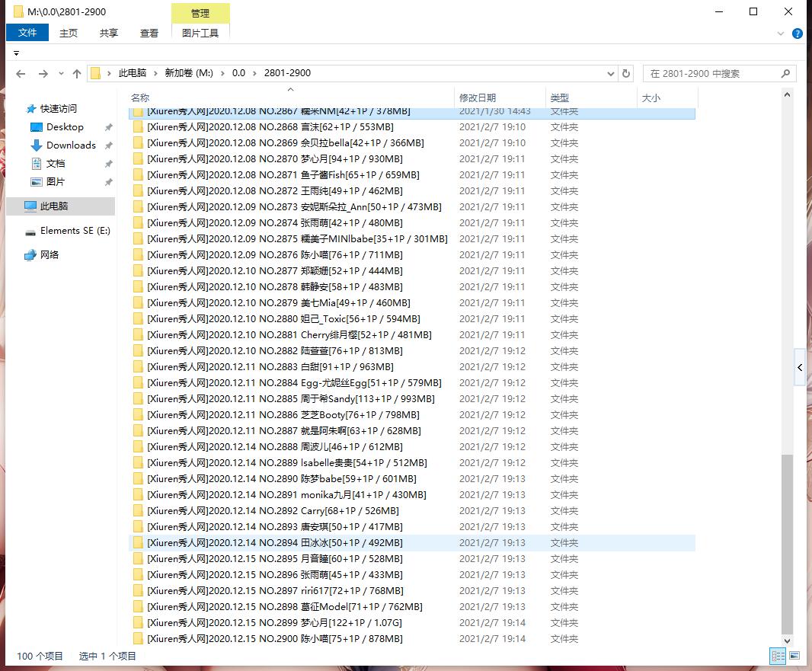Click the folder icon in the title bar
Image resolution: width=812 pixels, height=671 pixels.
point(18,11)
